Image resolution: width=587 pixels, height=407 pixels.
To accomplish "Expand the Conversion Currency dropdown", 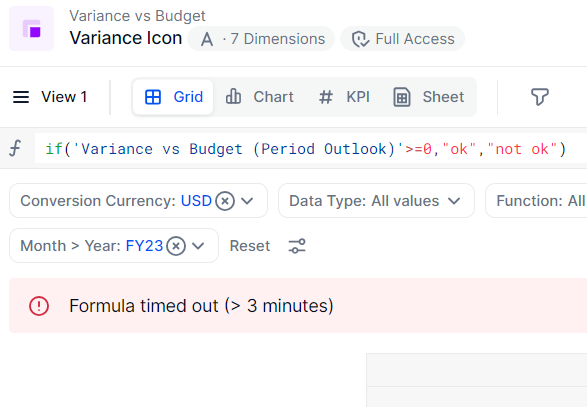I will (247, 201).
